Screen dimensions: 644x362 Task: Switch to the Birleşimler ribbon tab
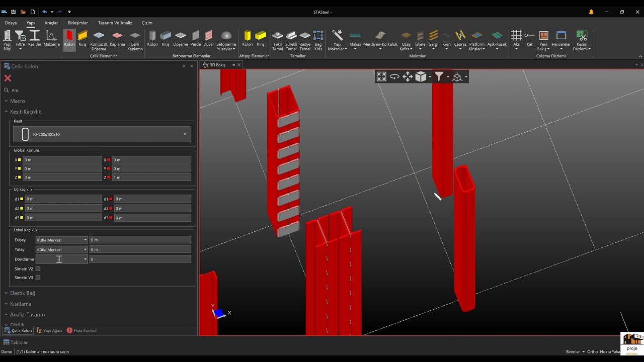[78, 23]
